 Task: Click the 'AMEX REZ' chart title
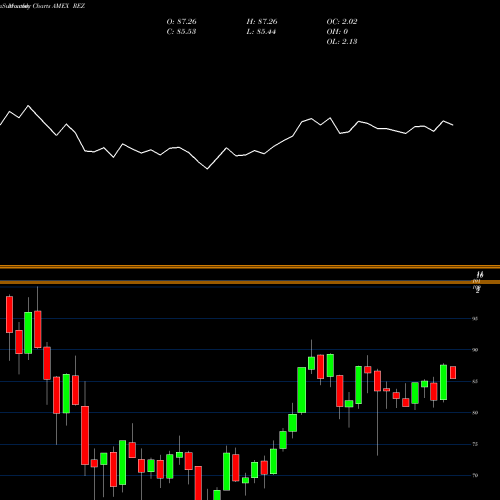click(69, 6)
